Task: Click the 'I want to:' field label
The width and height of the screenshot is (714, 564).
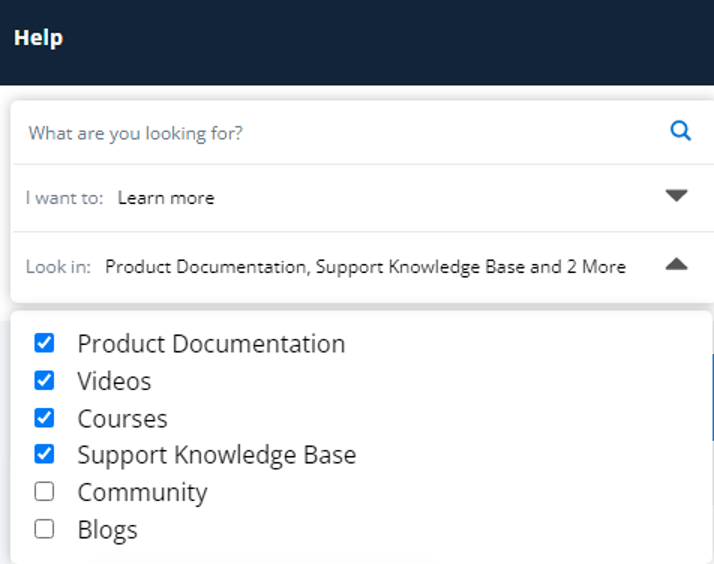Action: click(x=65, y=198)
